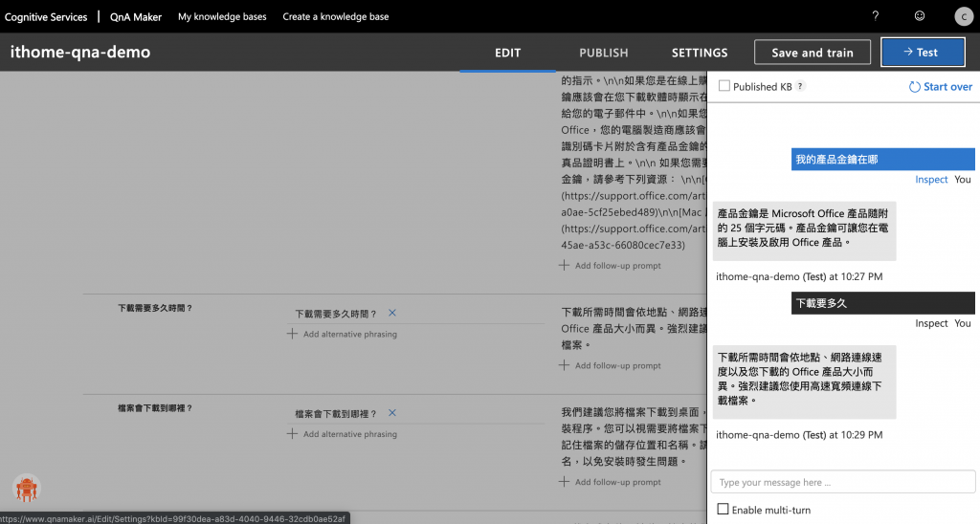Viewport: 980px width, 524px height.
Task: Open the user account avatar
Action: [963, 16]
